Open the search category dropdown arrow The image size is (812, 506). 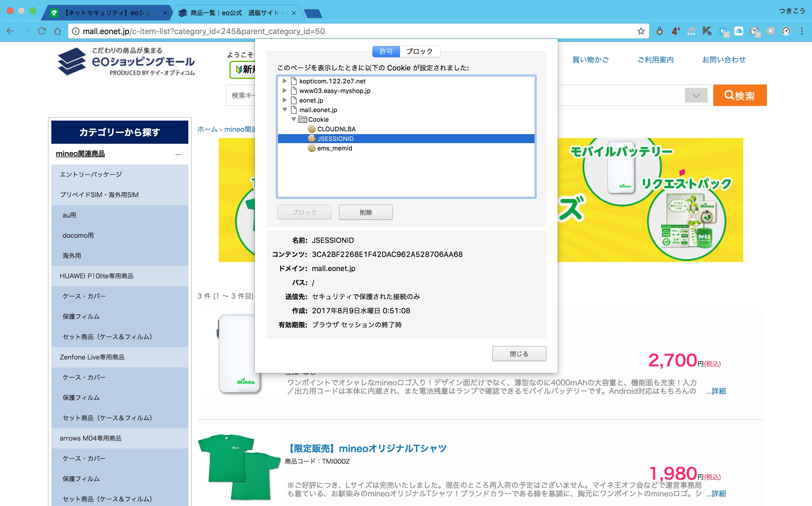tap(696, 96)
